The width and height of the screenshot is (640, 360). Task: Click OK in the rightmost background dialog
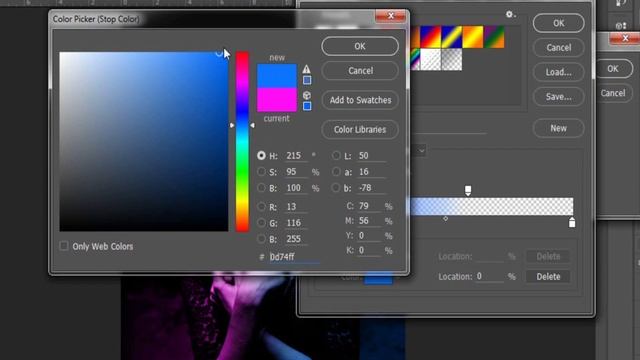coord(613,69)
